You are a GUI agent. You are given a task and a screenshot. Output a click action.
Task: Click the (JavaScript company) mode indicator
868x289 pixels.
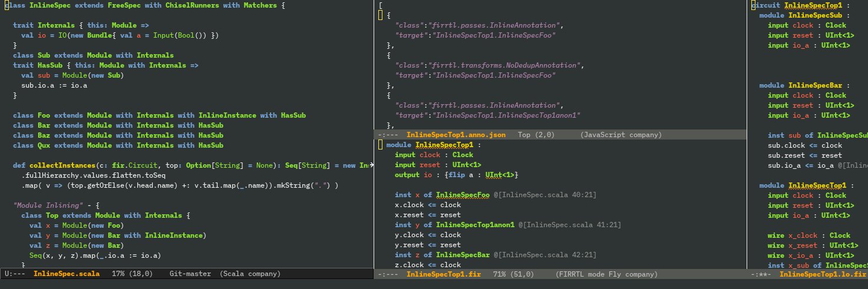point(621,135)
